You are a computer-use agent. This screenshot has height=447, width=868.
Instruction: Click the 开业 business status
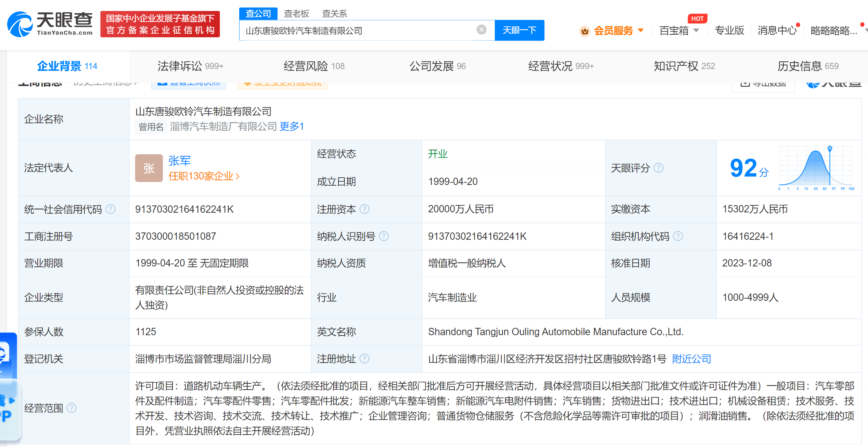pos(438,154)
